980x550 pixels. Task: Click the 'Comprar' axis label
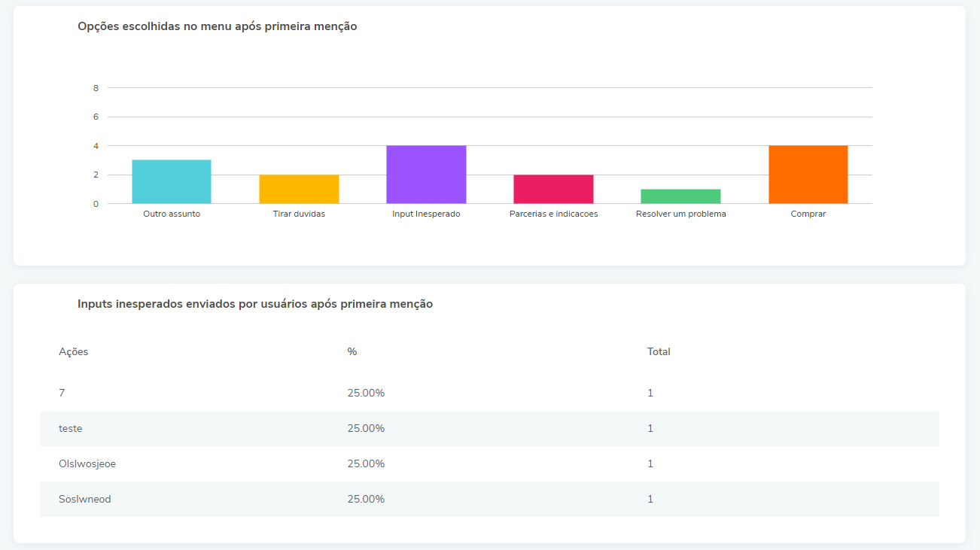pos(808,214)
